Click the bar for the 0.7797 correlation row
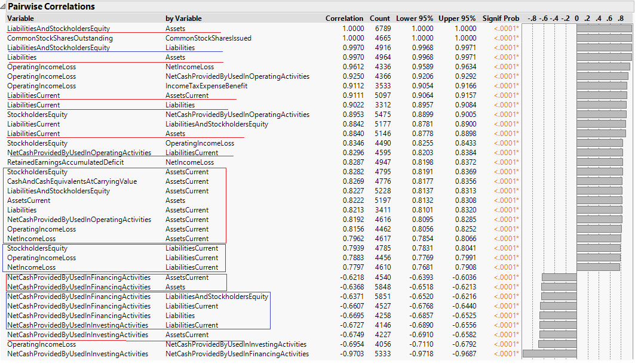638x364 pixels. point(598,267)
